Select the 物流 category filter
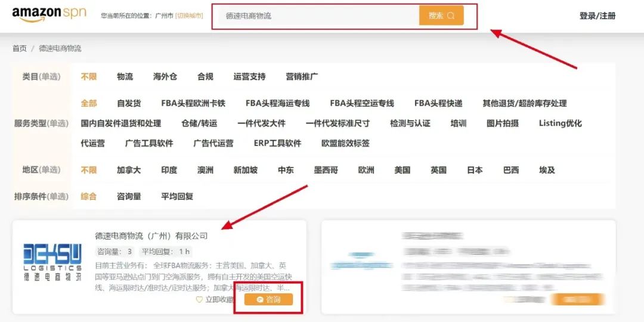 125,76
